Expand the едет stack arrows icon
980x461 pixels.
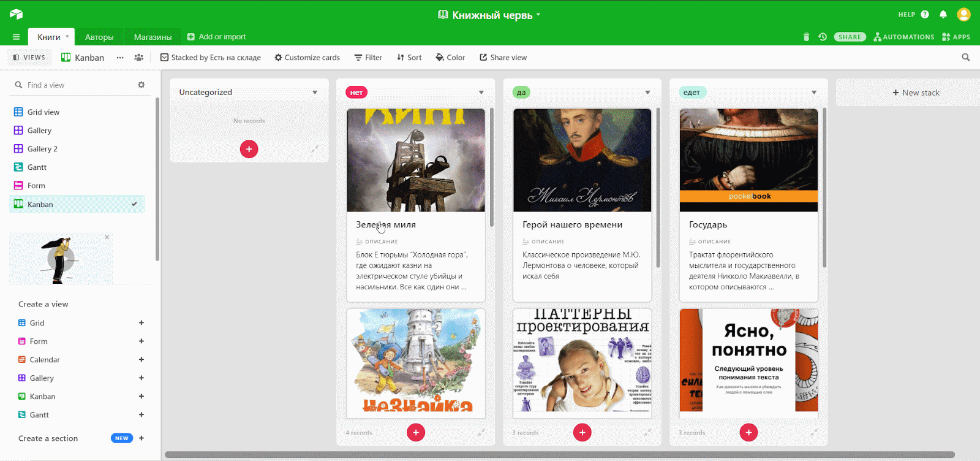pos(814,432)
